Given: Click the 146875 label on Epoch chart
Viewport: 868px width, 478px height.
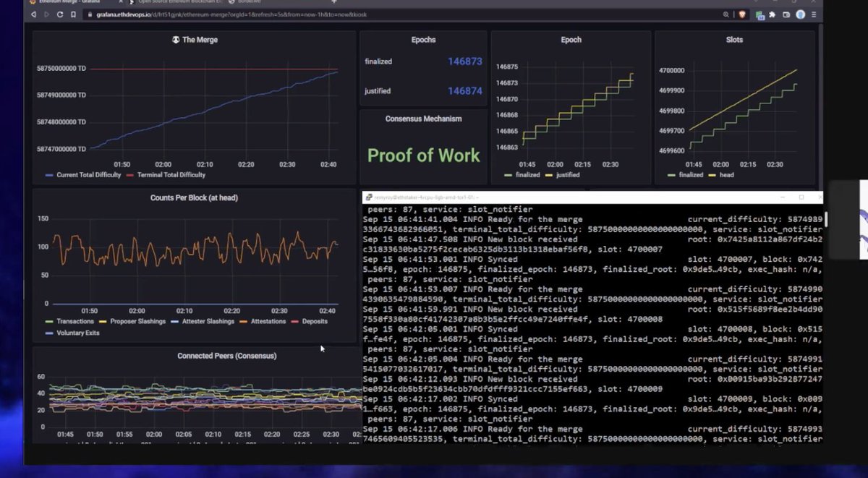Looking at the screenshot, I should pos(507,67).
